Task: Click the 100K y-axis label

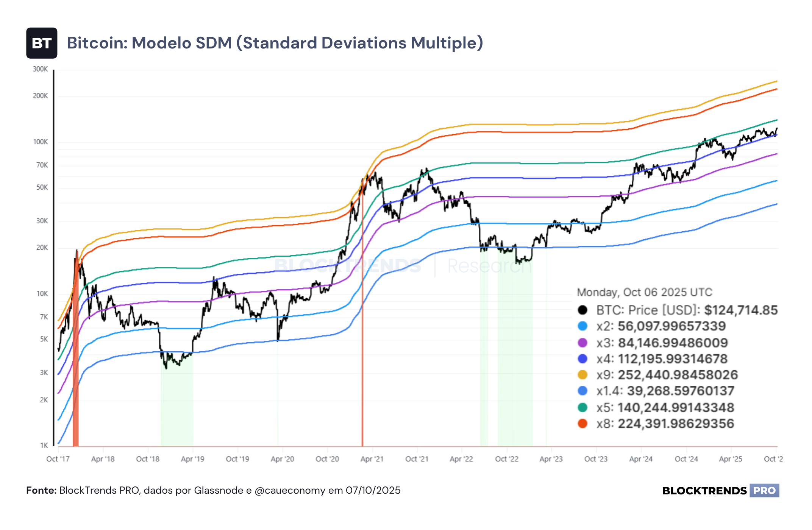Action: tap(41, 142)
